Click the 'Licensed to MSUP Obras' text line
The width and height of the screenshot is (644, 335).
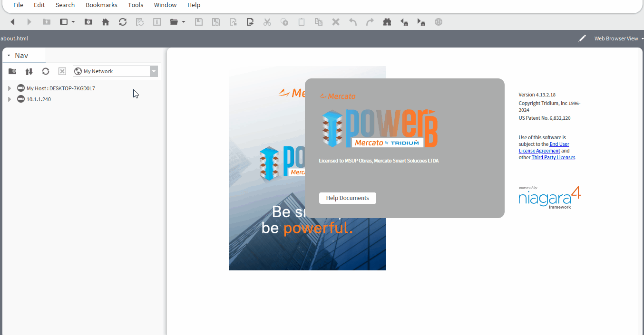pyautogui.click(x=379, y=161)
